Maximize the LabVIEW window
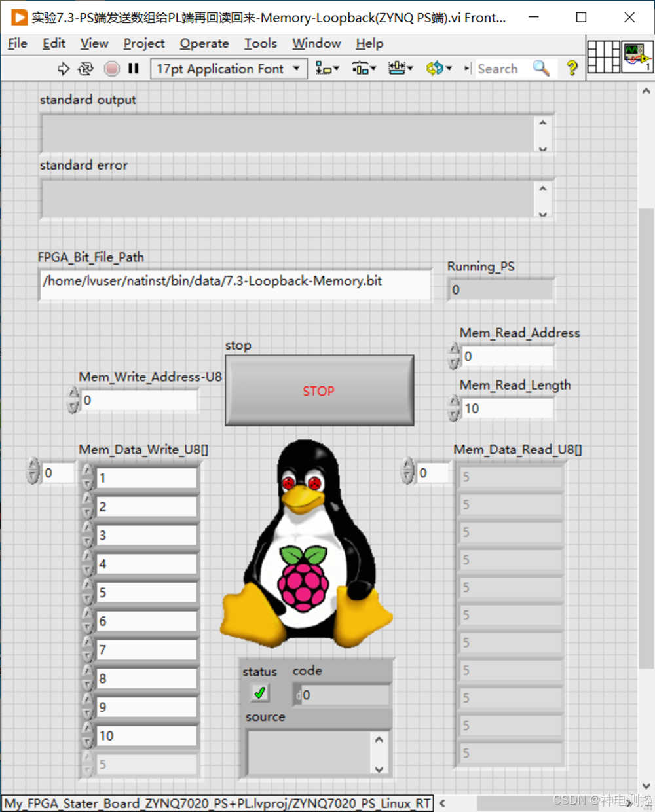Image resolution: width=655 pixels, height=812 pixels. point(581,18)
